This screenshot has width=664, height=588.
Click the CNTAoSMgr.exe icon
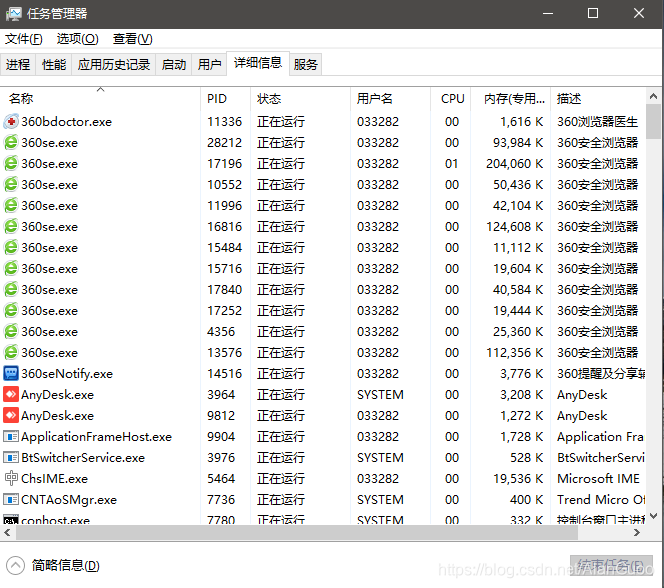[11, 500]
